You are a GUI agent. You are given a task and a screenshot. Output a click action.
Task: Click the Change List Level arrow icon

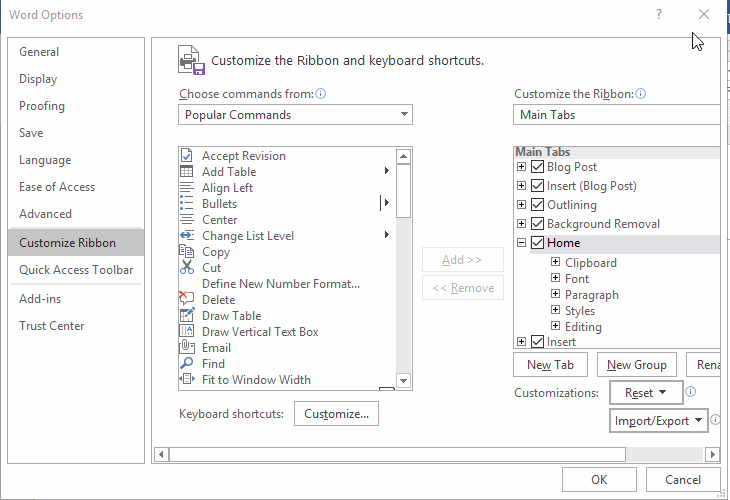tap(186, 235)
